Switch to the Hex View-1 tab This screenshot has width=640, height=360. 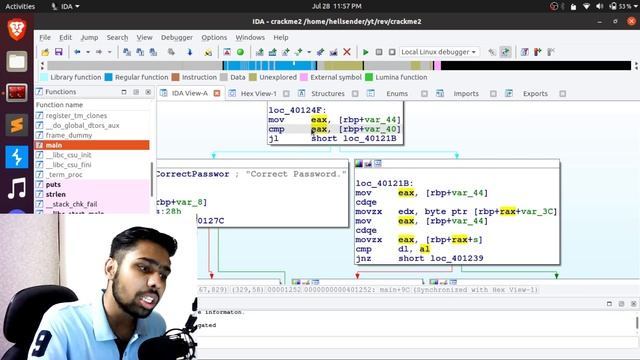258,93
